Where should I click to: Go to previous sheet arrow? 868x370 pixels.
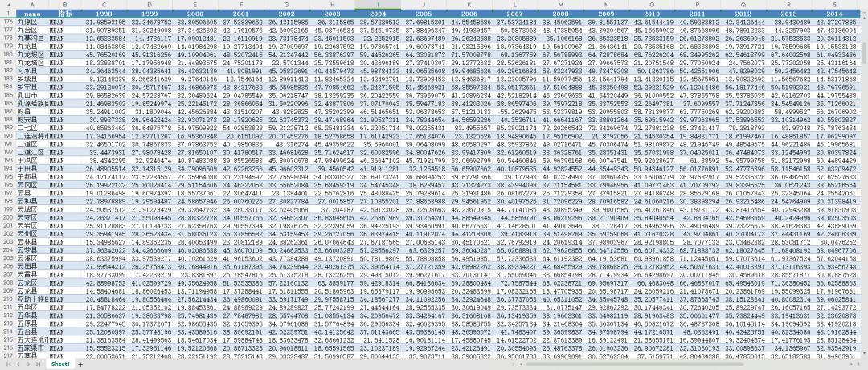pyautogui.click(x=18, y=364)
